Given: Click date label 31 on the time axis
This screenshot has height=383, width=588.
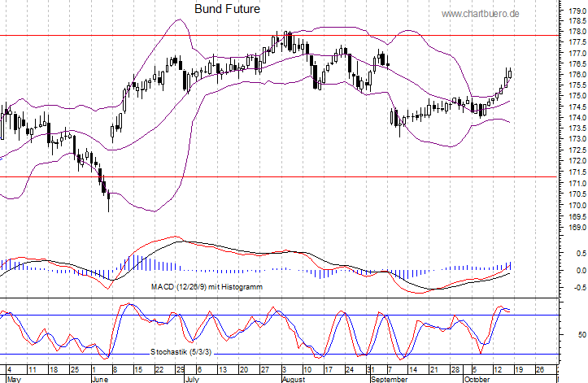Looking at the screenshot, I should point(371,370).
